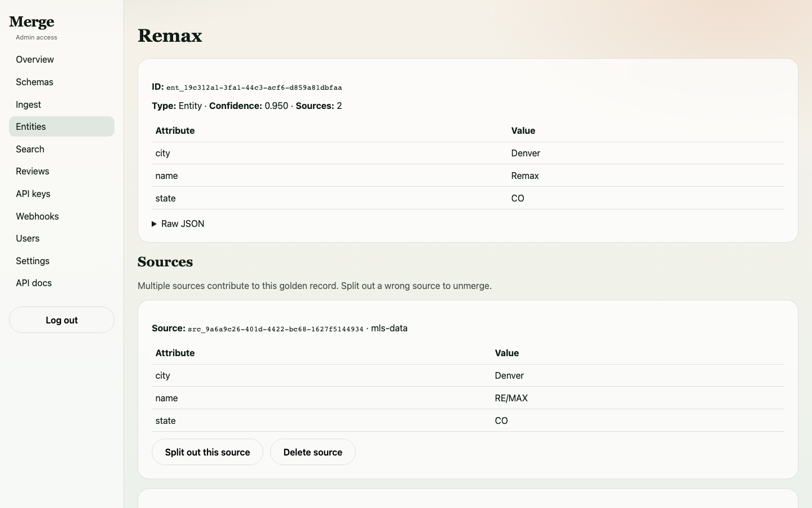This screenshot has width=812, height=508.
Task: Go to Schemas in the sidebar
Action: click(61, 82)
